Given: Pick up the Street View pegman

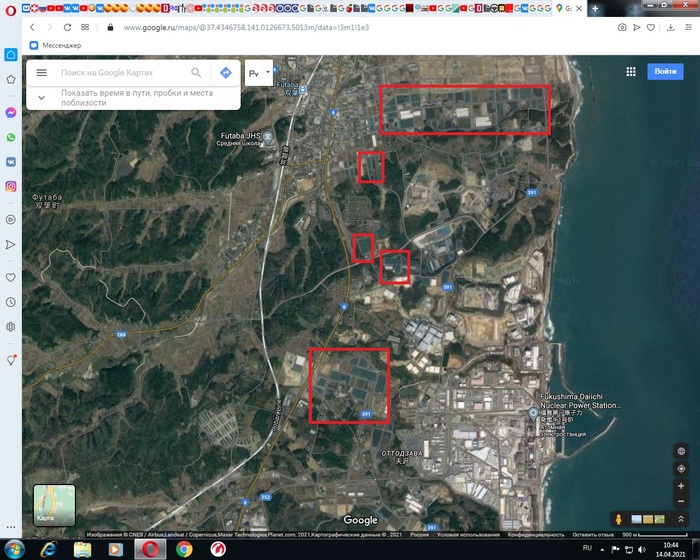Looking at the screenshot, I should 618,519.
